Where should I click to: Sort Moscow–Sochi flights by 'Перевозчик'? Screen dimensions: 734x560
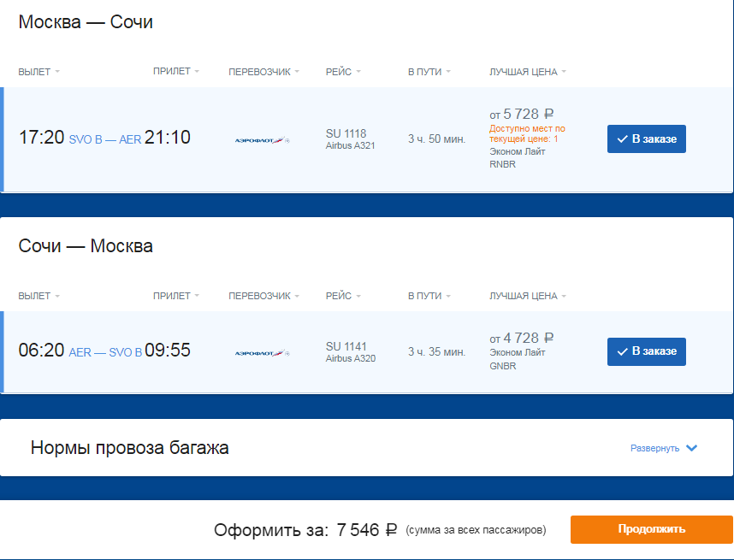(x=263, y=72)
